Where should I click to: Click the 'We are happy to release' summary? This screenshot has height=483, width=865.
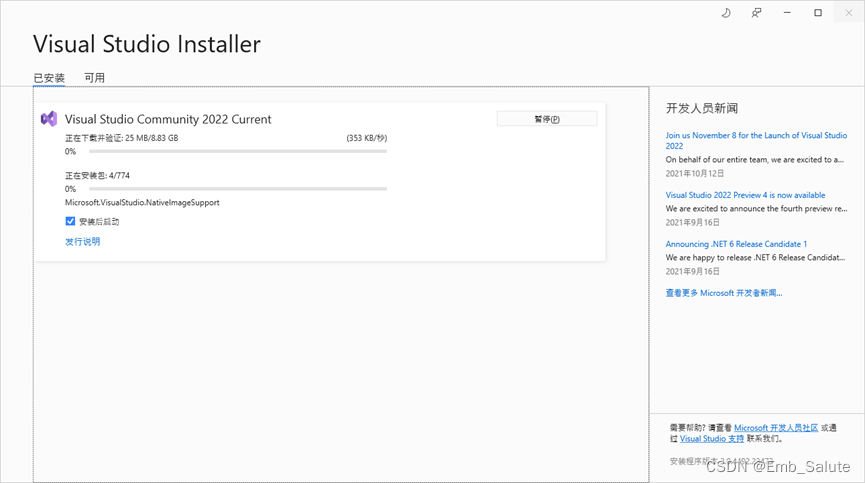click(755, 257)
